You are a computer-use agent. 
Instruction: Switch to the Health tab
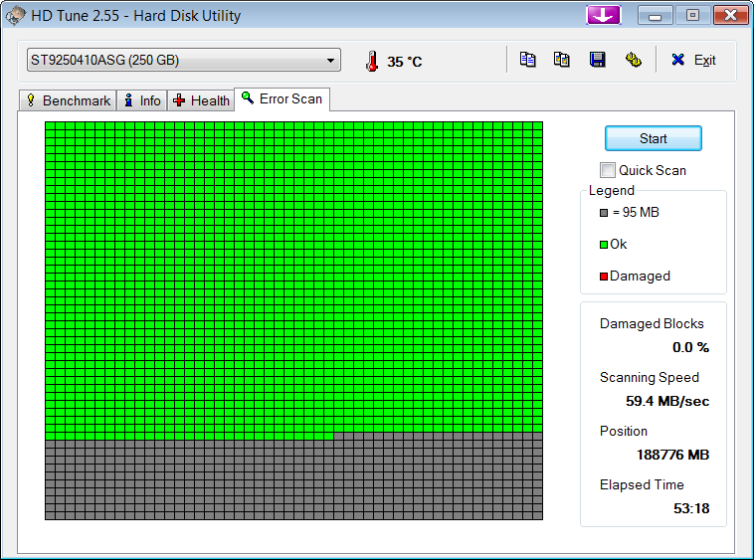tap(201, 100)
